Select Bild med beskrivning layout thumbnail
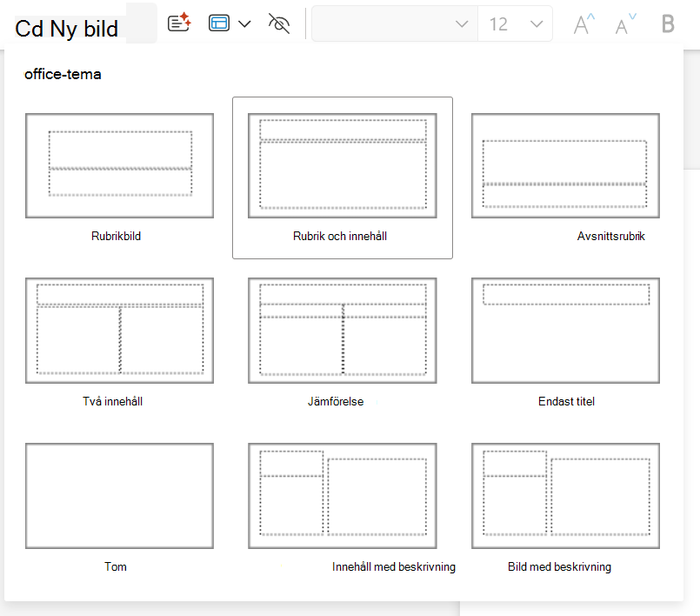The height and width of the screenshot is (616, 700). pyautogui.click(x=565, y=496)
